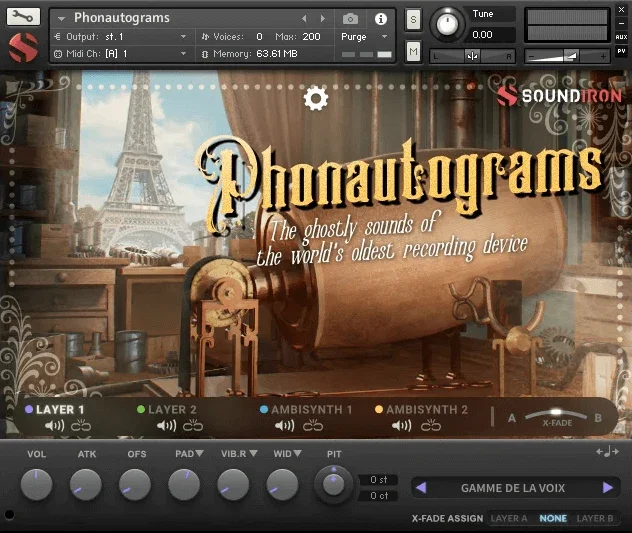Screen dimensions: 632x533
Task: Toggle the link icon under Layer 1
Action: [81, 425]
